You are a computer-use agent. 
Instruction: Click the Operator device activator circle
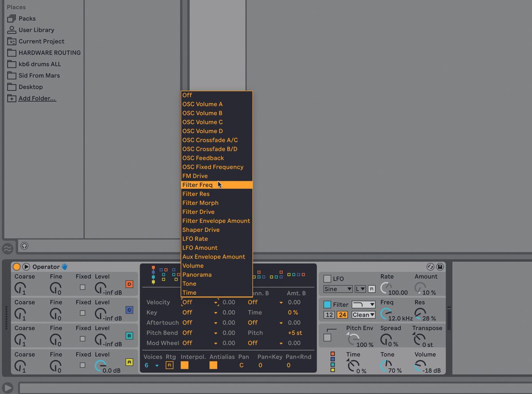[x=16, y=266]
